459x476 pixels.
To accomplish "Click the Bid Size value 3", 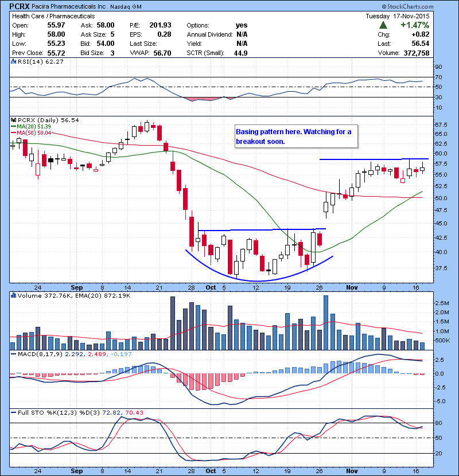I will tap(112, 53).
